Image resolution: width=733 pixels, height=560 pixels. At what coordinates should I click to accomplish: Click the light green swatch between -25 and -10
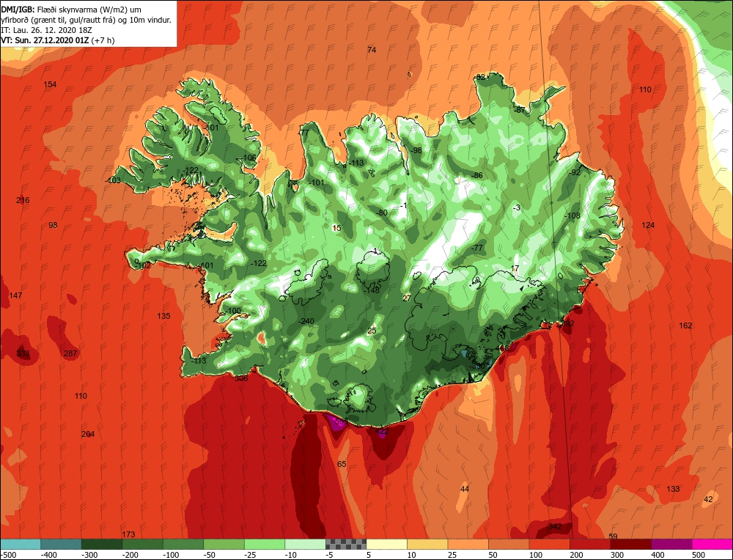click(x=265, y=544)
